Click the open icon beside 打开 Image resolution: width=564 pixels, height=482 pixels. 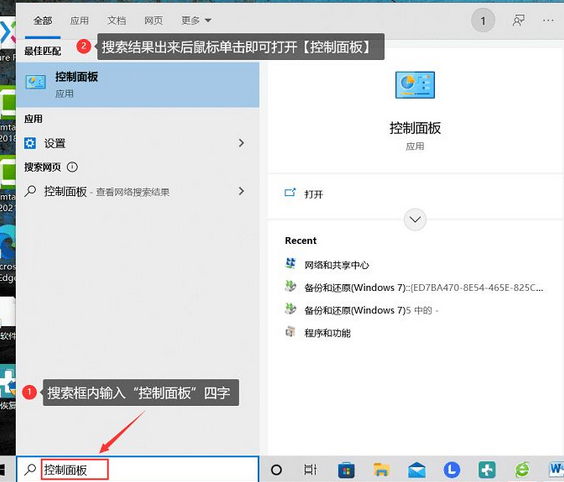(290, 193)
